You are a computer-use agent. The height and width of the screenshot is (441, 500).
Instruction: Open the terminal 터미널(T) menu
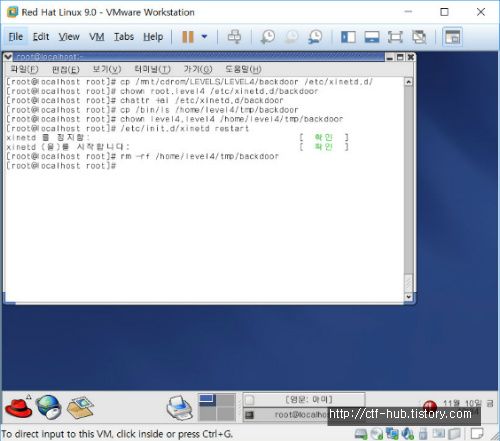[x=152, y=69]
